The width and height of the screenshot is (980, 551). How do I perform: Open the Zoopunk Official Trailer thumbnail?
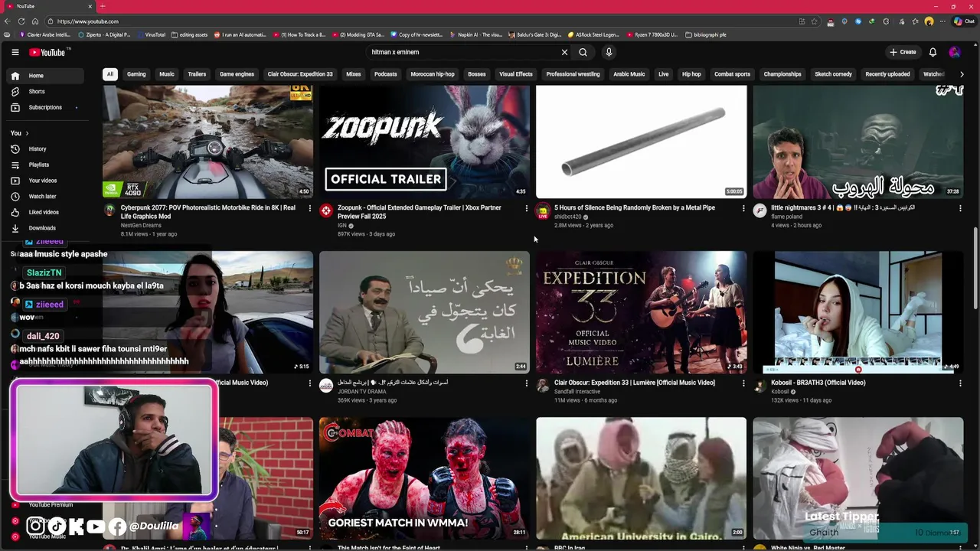tap(424, 142)
